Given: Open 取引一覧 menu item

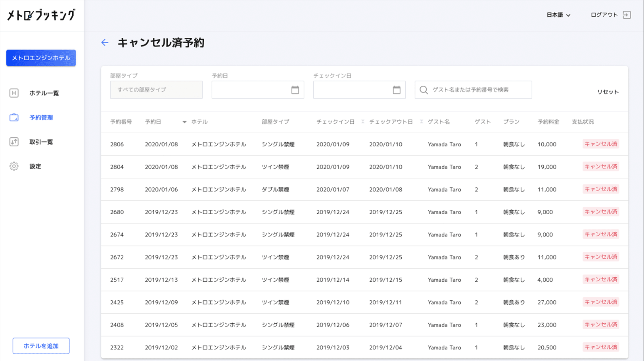Looking at the screenshot, I should (41, 142).
